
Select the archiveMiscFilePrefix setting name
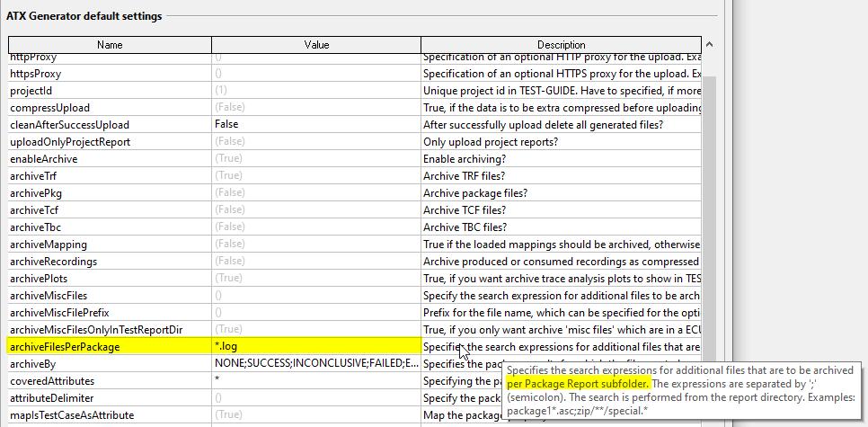point(110,313)
